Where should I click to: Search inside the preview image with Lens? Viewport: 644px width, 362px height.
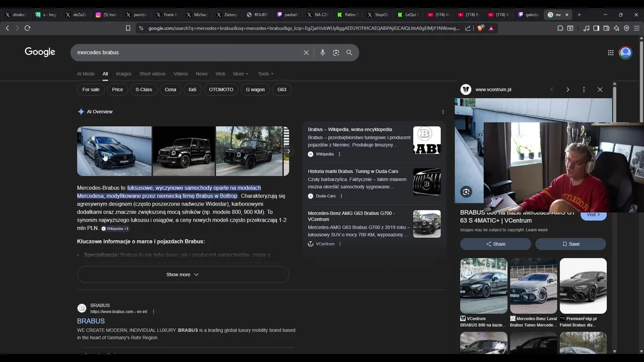click(x=466, y=192)
